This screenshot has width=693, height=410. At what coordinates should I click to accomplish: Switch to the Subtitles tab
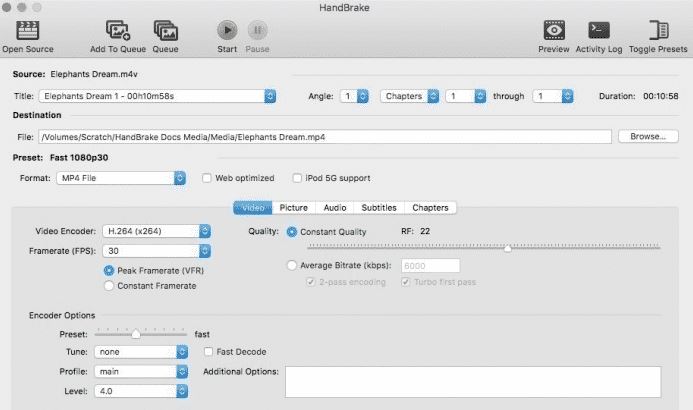point(379,208)
